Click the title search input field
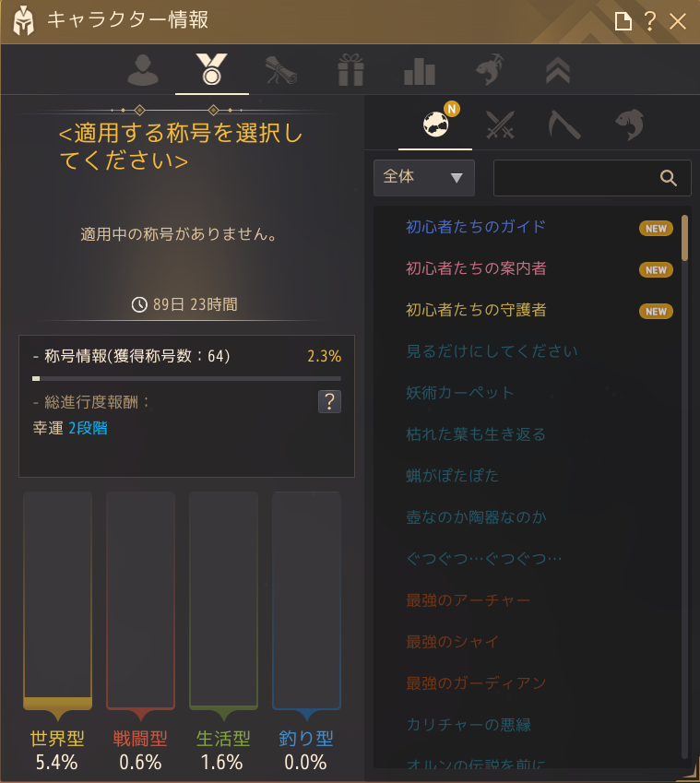The image size is (700, 783). [575, 178]
